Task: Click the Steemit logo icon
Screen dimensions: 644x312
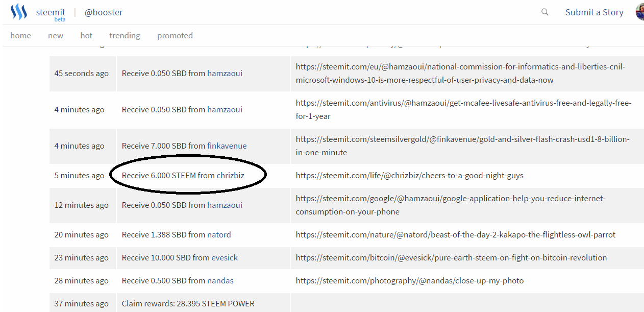Action: coord(19,12)
